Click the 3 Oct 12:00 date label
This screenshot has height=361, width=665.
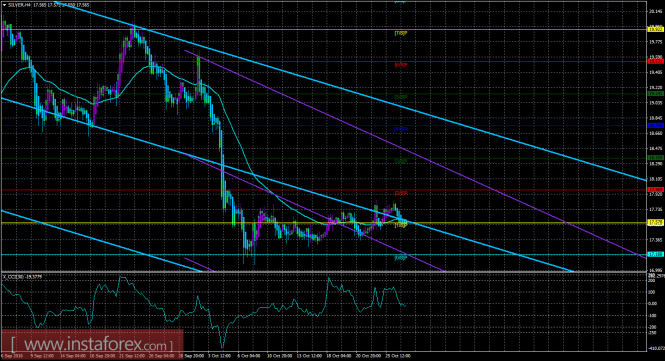point(219,356)
